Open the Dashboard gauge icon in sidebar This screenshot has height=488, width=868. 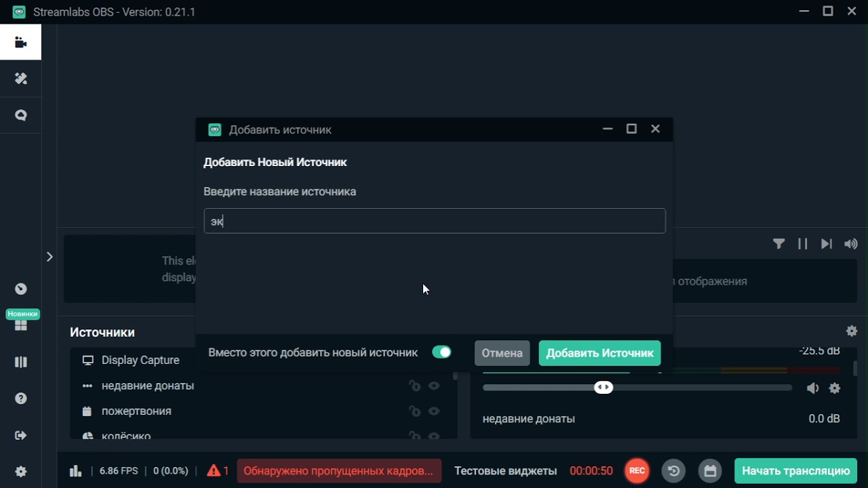[x=20, y=289]
